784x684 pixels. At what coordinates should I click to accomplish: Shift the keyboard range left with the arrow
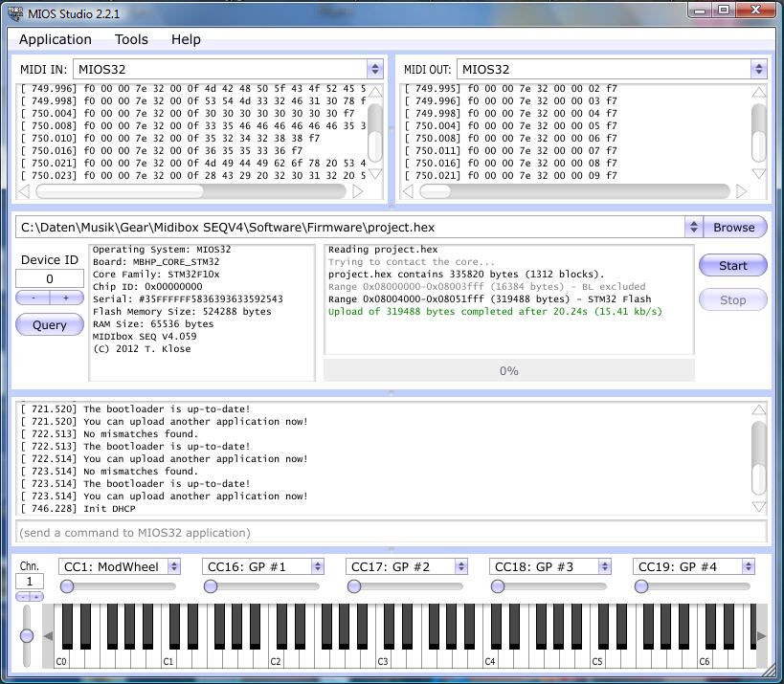pyautogui.click(x=48, y=635)
